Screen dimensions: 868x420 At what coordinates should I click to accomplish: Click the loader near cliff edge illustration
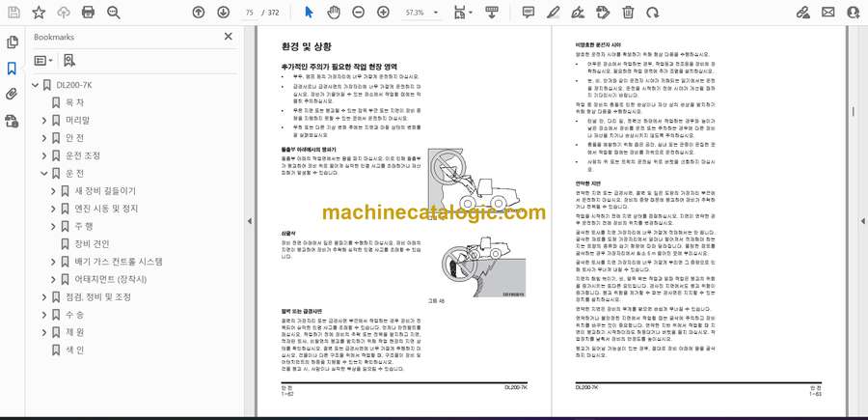tap(483, 266)
